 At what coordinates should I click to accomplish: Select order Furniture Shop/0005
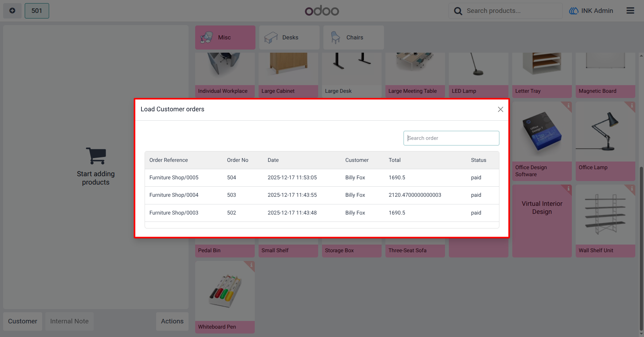click(x=322, y=178)
